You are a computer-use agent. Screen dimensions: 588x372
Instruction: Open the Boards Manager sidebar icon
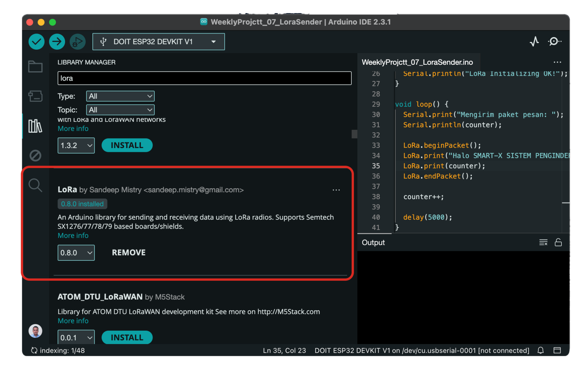35,96
